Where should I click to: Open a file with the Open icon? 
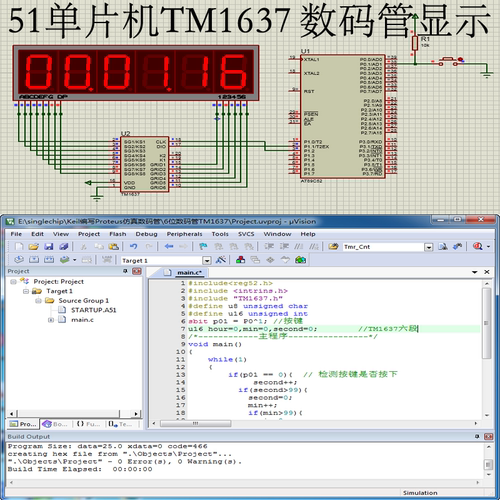[33, 246]
